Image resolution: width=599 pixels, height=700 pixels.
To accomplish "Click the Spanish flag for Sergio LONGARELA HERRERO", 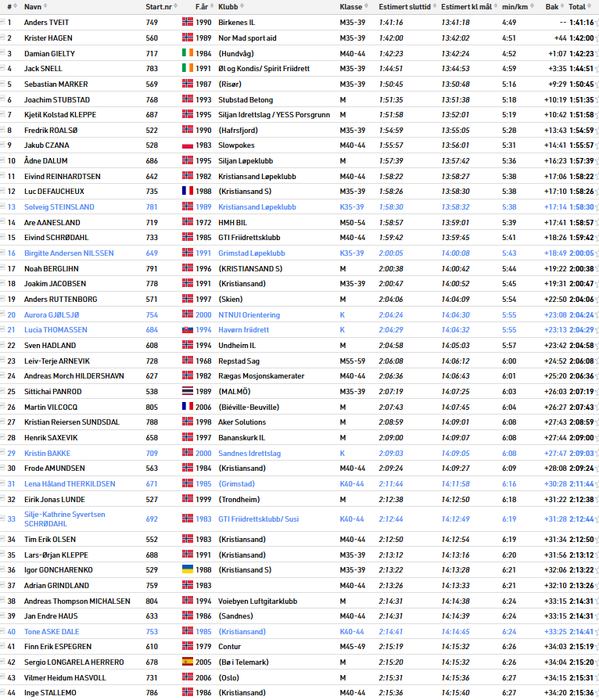I will 188,662.
